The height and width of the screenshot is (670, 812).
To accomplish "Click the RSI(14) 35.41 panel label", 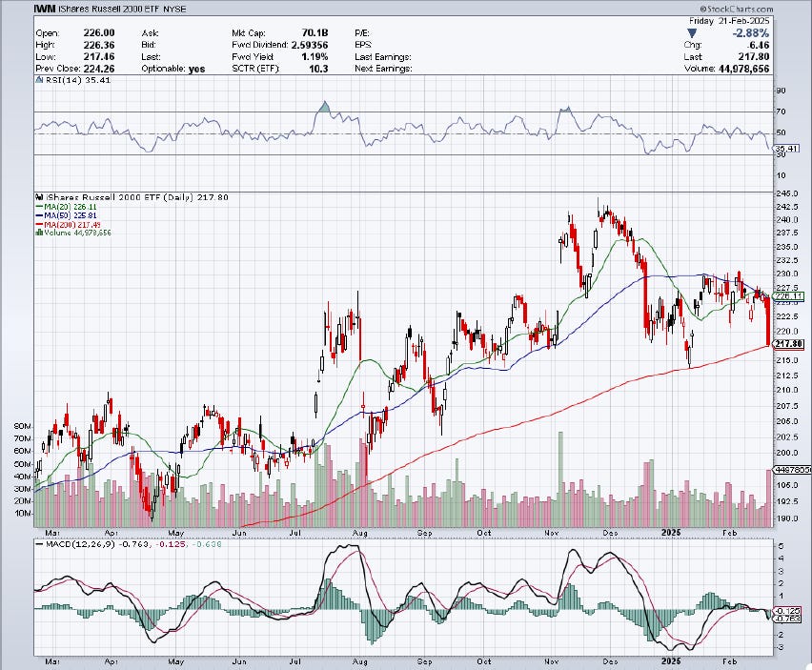I will (78, 80).
